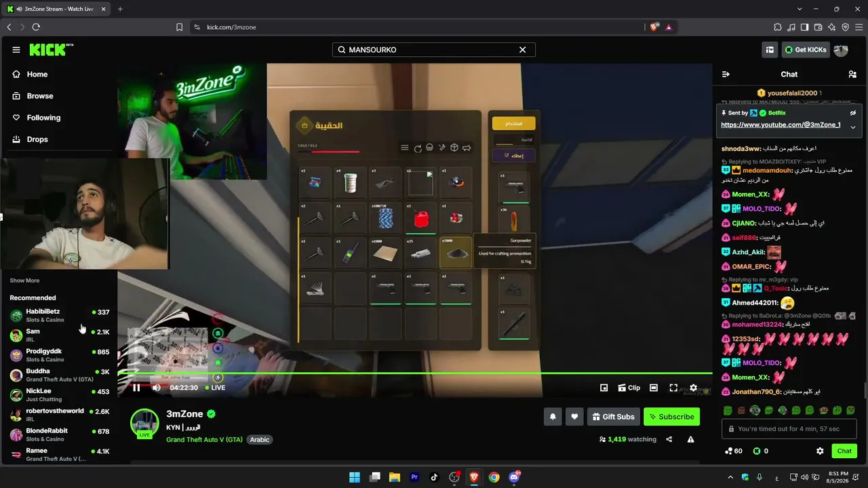Image resolution: width=868 pixels, height=488 pixels.
Task: Hide the pinned message
Action: 853,113
